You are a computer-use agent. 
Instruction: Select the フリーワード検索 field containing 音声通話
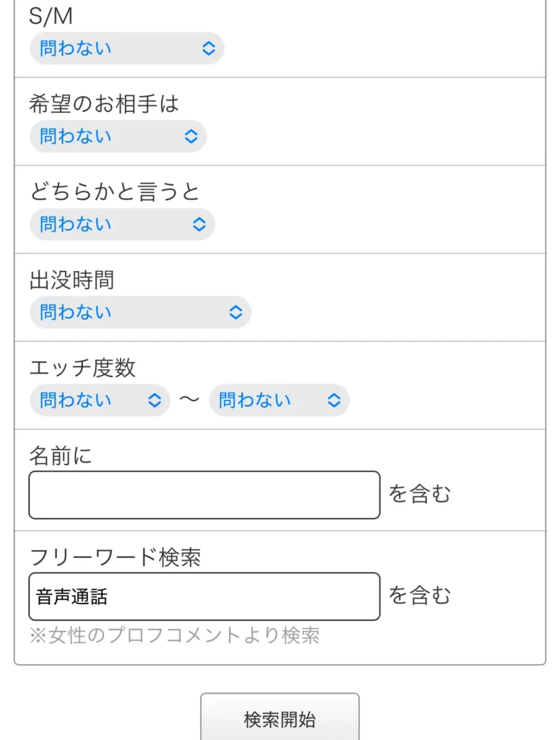204,595
